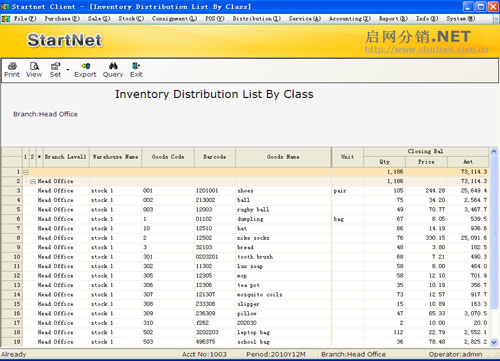Click the Qty column header
This screenshot has height=361, width=500.
[x=384, y=162]
